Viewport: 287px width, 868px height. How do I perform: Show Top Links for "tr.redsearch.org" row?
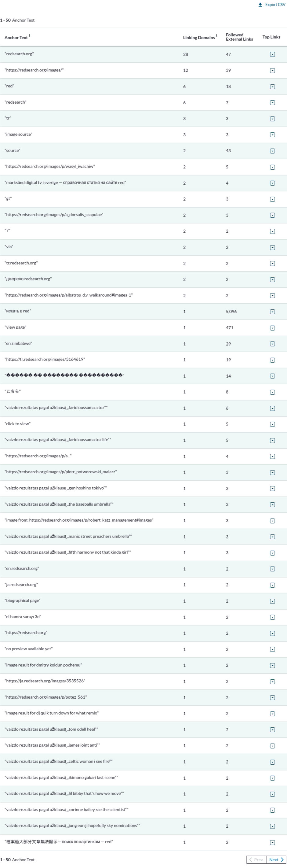tap(272, 264)
